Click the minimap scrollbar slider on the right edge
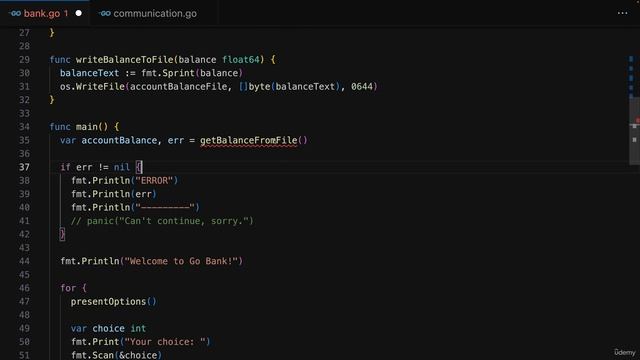The width and height of the screenshot is (640, 360). 634,130
